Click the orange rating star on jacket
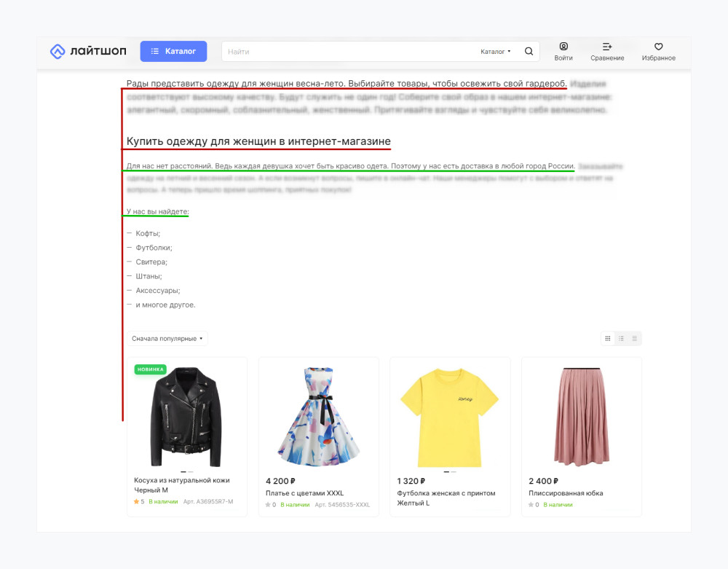The height and width of the screenshot is (569, 728). tap(137, 502)
